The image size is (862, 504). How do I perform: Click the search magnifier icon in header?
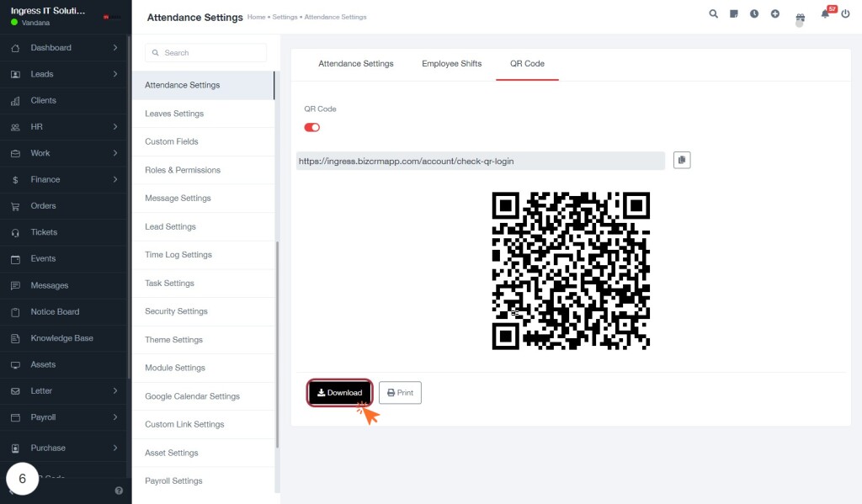(713, 13)
